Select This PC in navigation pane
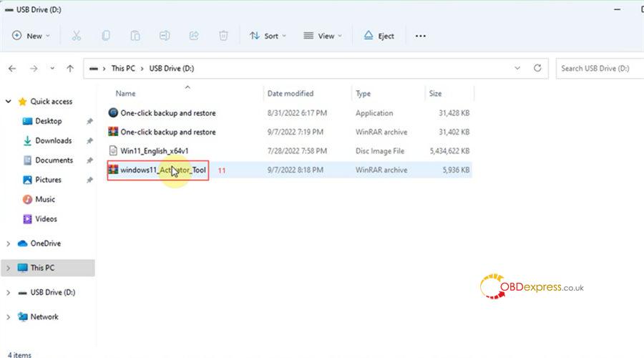Image resolution: width=644 pixels, height=358 pixels. click(42, 268)
